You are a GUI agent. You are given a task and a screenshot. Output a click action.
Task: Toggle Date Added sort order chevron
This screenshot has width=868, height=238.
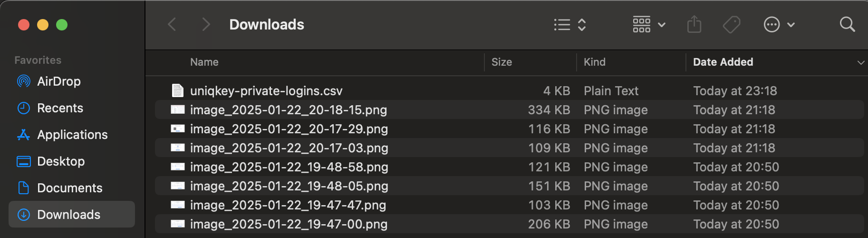(x=860, y=62)
